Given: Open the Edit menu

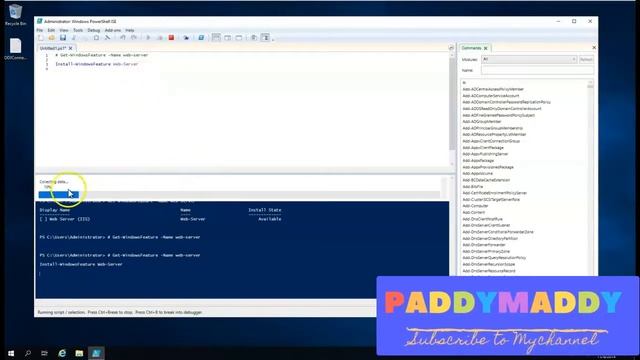Looking at the screenshot, I should (51, 30).
